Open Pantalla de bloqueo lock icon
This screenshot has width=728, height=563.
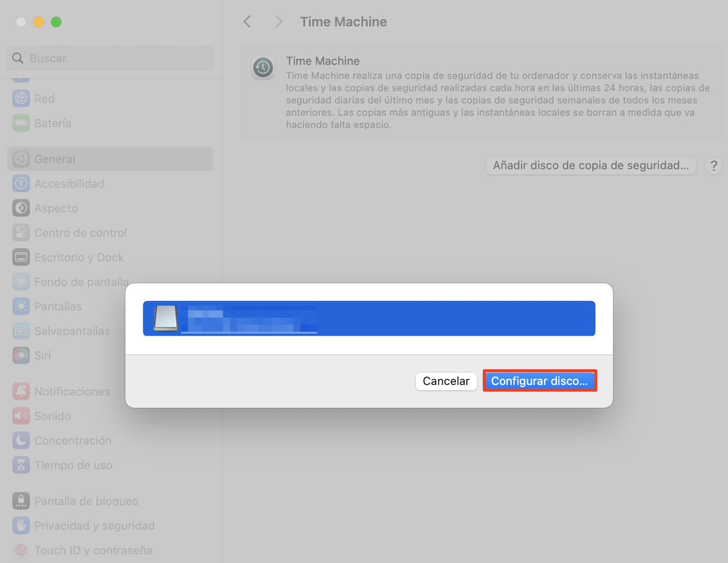pyautogui.click(x=21, y=501)
